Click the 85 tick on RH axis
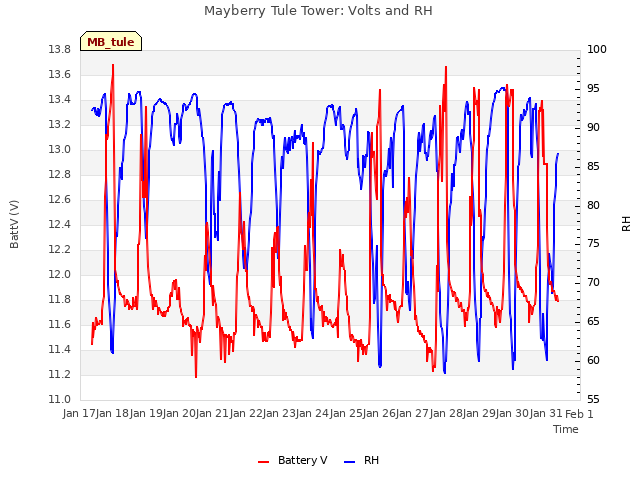Screen dimensions: 640x480 (593, 167)
